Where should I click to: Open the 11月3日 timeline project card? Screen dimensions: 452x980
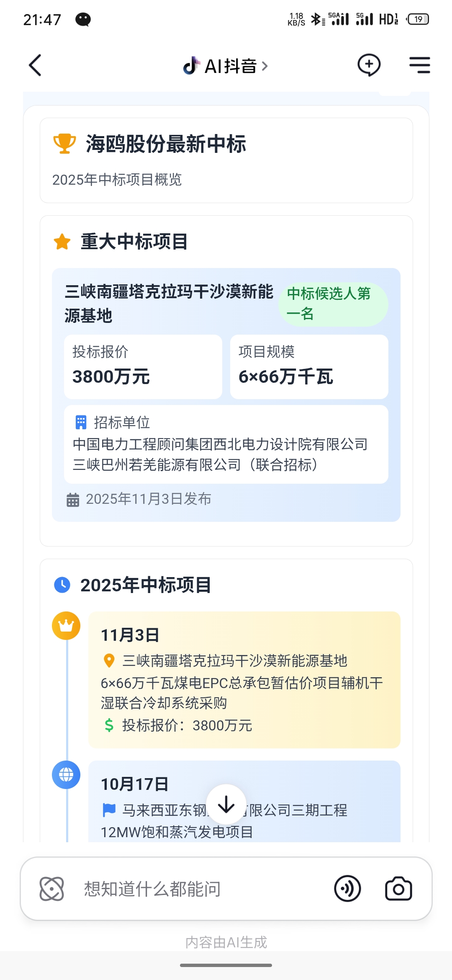coord(244,679)
